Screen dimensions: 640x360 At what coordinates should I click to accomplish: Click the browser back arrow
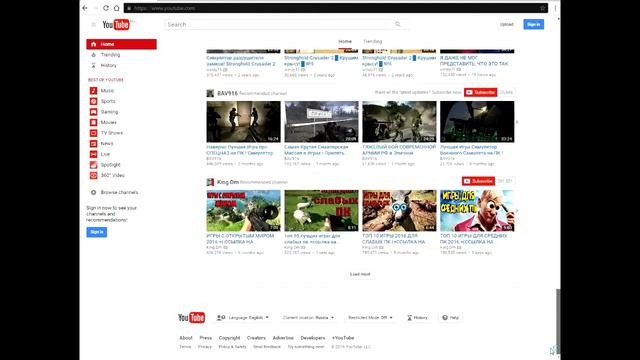(x=85, y=8)
